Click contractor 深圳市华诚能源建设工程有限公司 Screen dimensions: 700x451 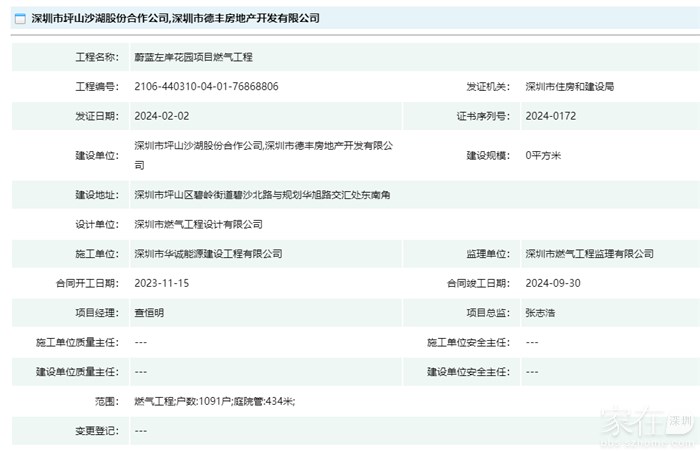[x=208, y=254]
